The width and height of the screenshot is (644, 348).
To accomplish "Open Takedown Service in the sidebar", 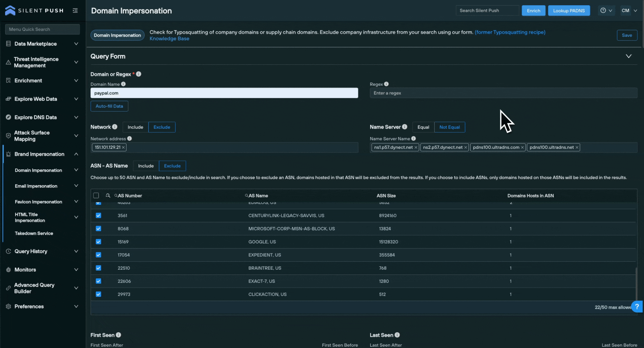I will [34, 233].
